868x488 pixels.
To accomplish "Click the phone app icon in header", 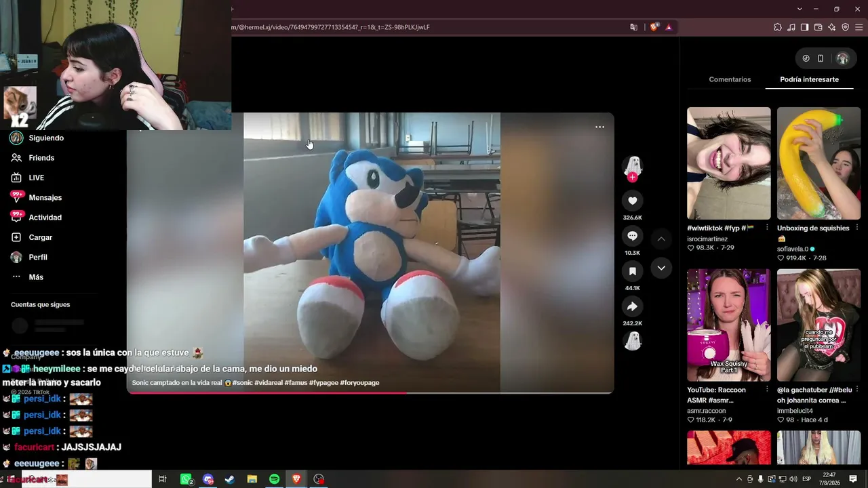I will (x=821, y=58).
